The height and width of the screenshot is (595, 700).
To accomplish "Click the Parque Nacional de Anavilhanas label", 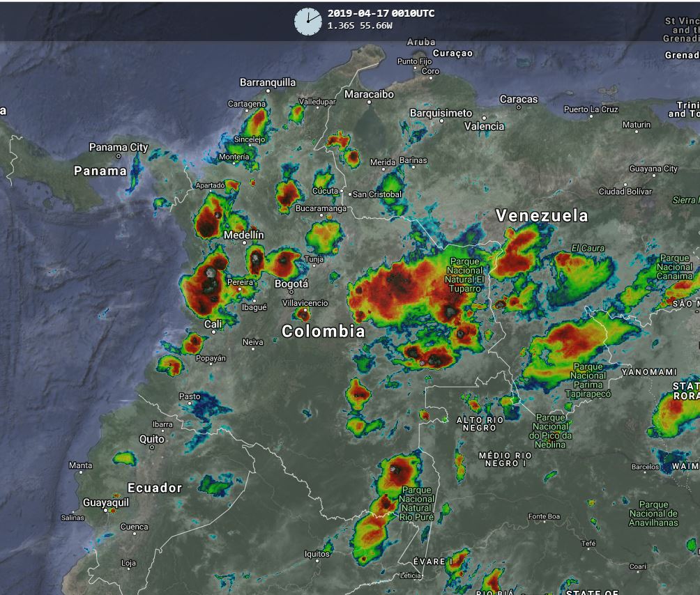I will click(653, 513).
